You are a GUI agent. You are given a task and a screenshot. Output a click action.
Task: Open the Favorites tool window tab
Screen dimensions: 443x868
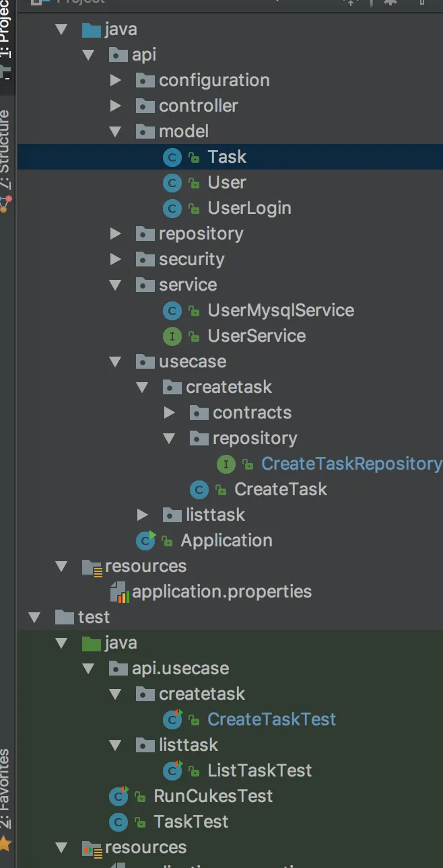(5, 787)
